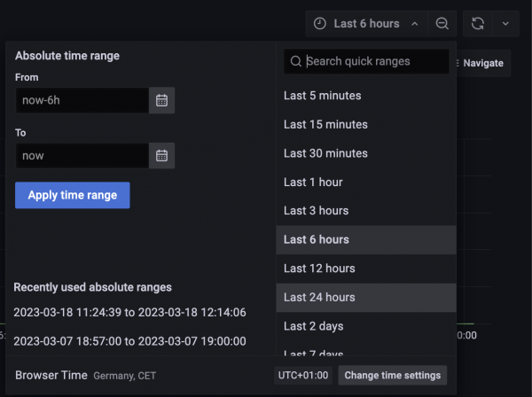Click the From field containing now-6h

(82, 101)
